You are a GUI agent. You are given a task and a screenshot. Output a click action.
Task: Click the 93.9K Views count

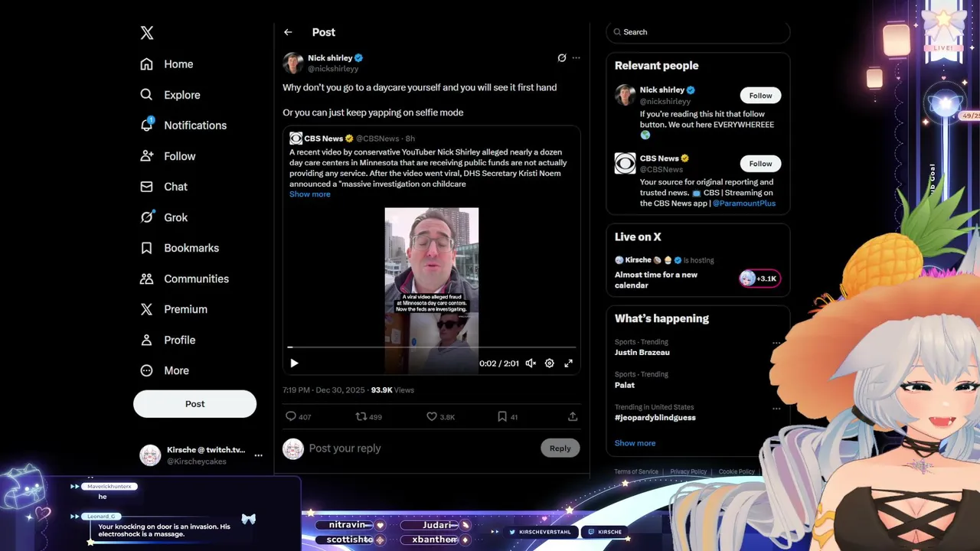pos(393,390)
